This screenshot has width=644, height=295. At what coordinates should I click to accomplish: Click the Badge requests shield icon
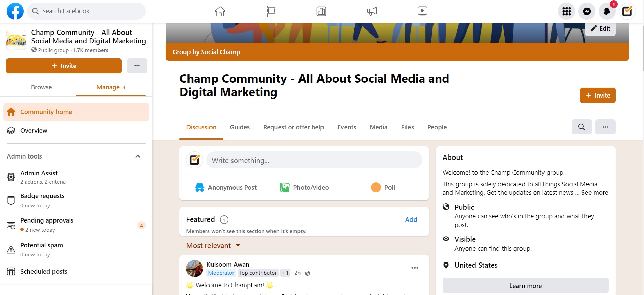tap(11, 201)
